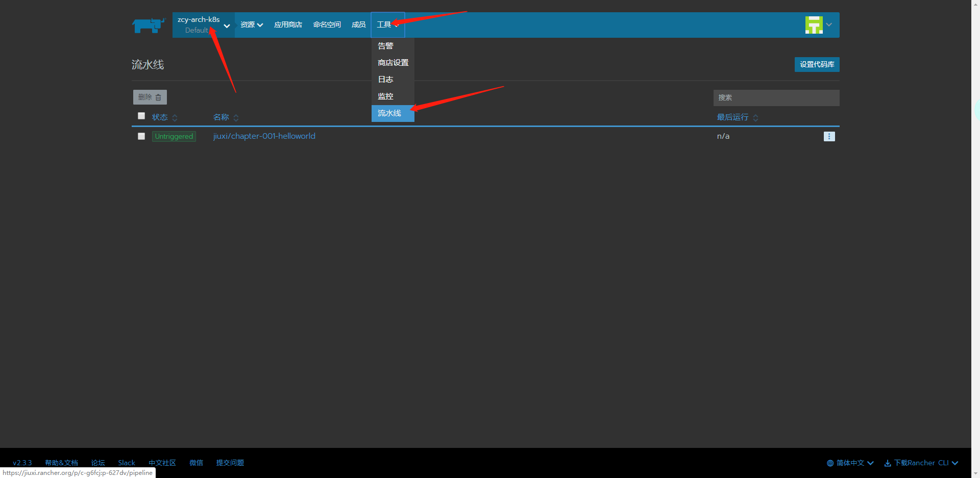
Task: Expand the zcy-arch-k8s Default project selector
Action: pos(204,25)
